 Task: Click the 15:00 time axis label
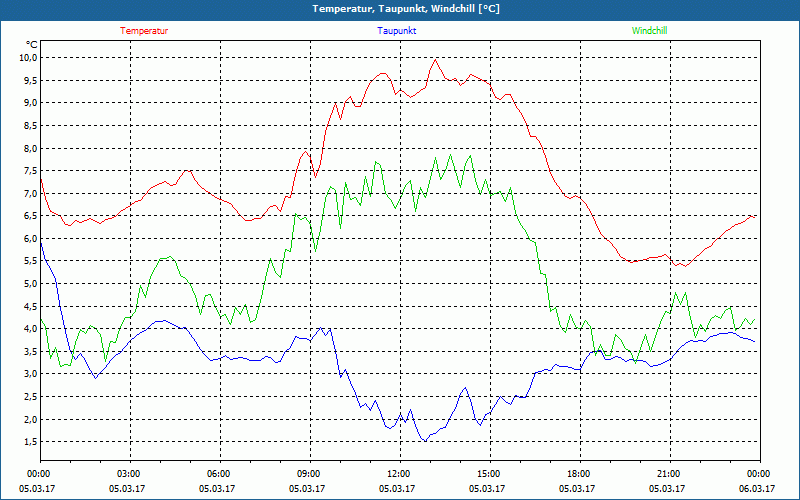tap(490, 473)
